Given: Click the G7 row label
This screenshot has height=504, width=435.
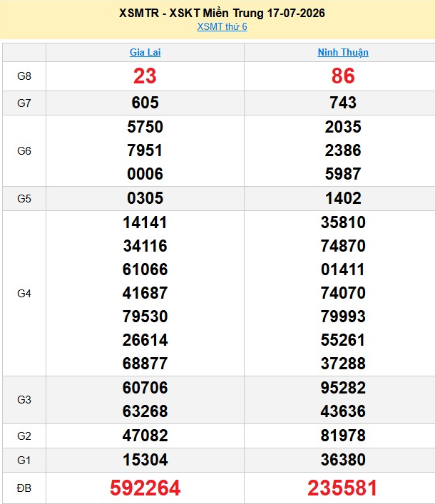Looking at the screenshot, I should pos(24,103).
